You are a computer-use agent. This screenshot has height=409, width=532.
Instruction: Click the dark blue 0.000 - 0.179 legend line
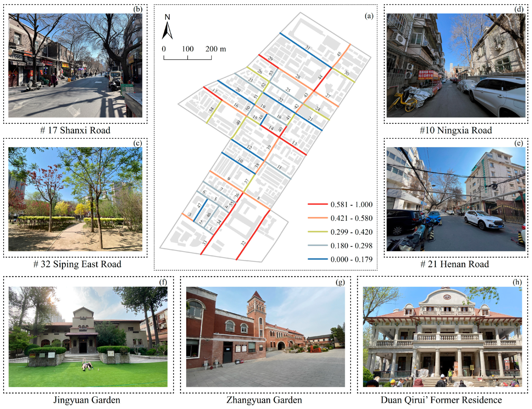click(x=317, y=259)
